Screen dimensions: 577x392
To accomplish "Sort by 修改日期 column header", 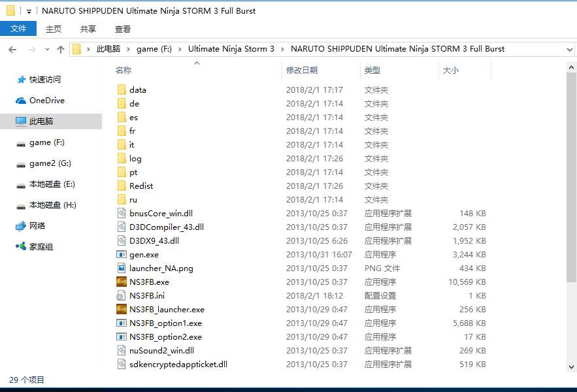I will (302, 70).
